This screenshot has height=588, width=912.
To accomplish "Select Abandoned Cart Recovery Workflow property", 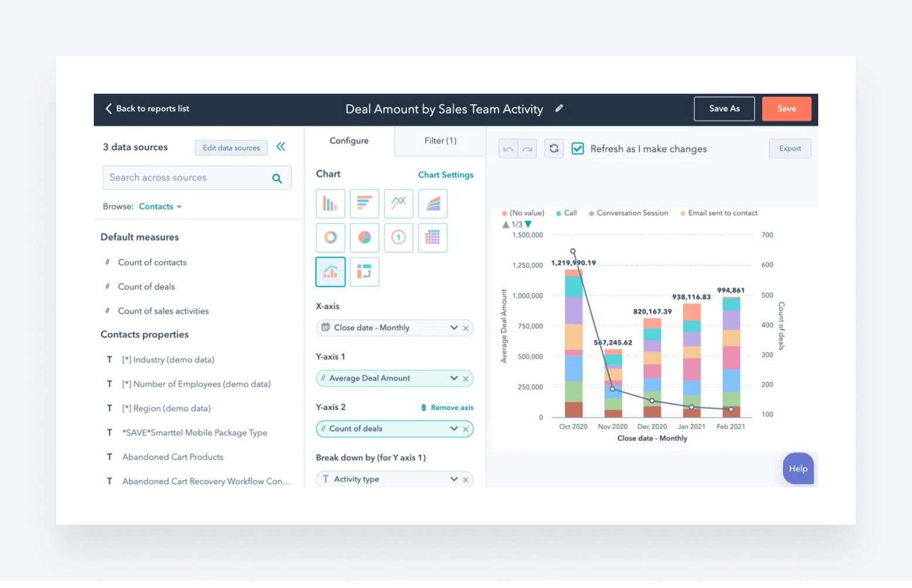I will (206, 482).
